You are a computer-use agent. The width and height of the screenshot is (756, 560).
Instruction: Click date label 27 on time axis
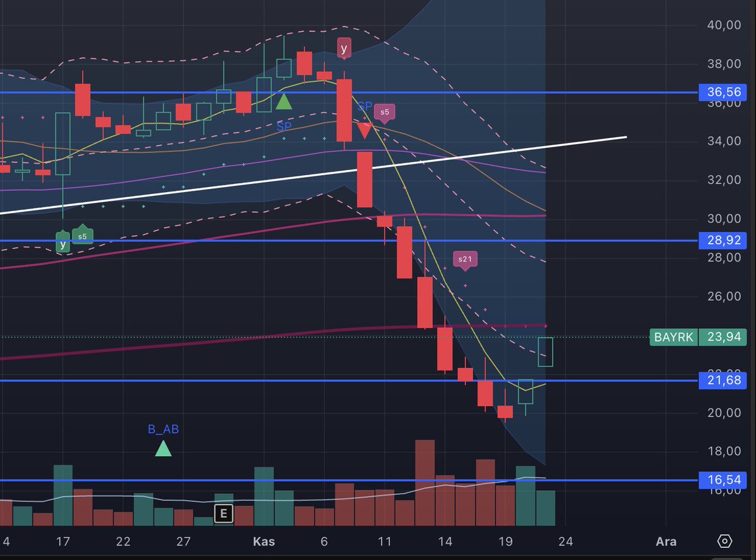183,541
